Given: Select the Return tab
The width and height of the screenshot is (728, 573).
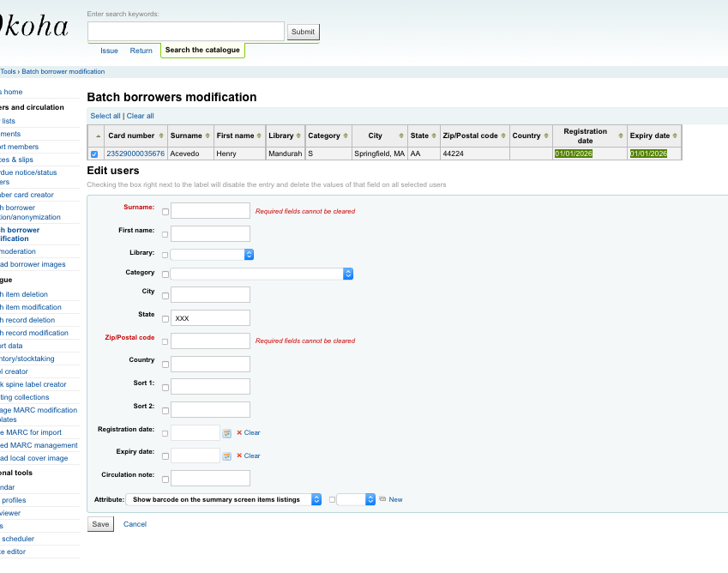Looking at the screenshot, I should point(141,51).
